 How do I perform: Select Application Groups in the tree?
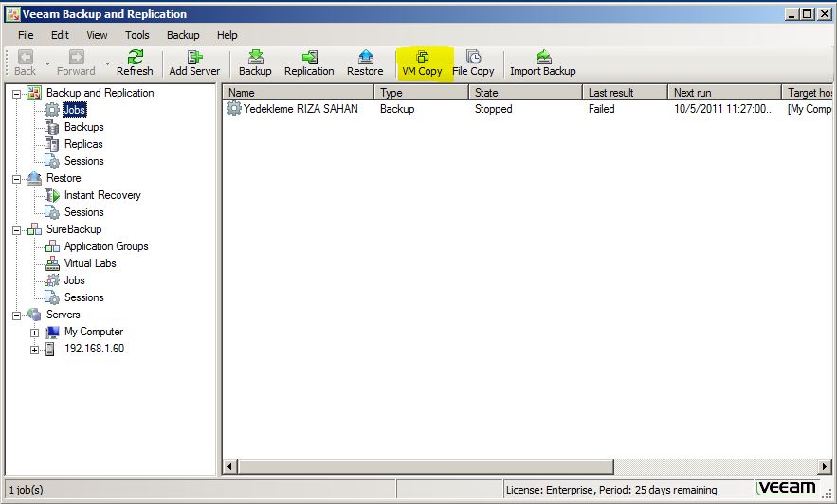105,246
